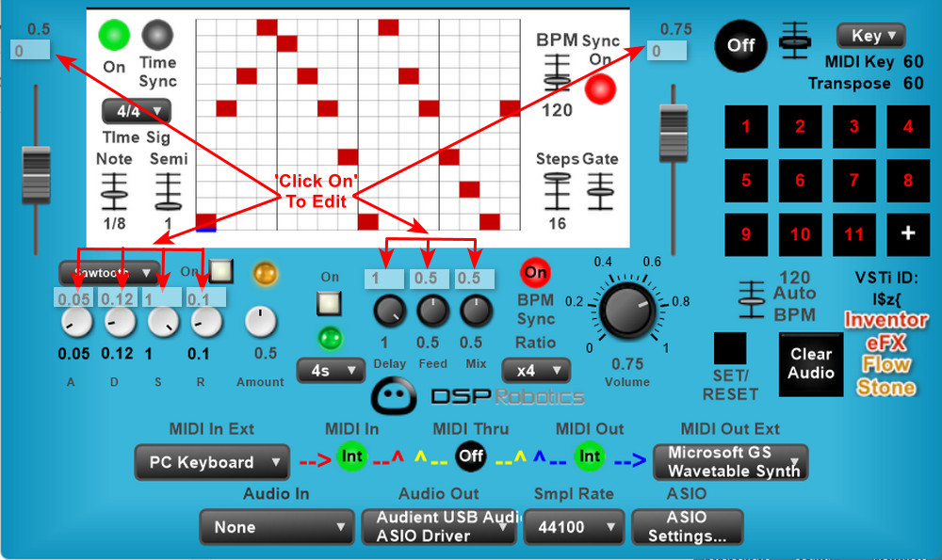Toggle the red Sync On indicator
This screenshot has height=560, width=942.
click(600, 89)
